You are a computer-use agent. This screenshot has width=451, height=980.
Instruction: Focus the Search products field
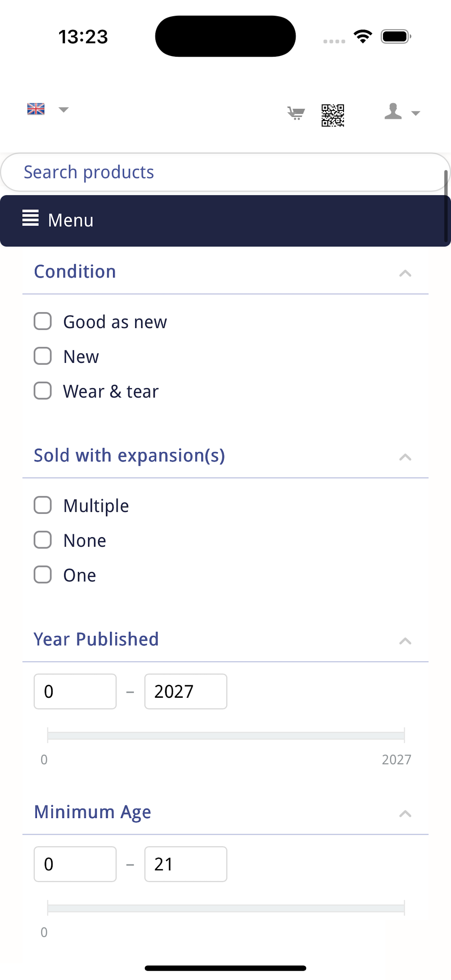point(225,172)
